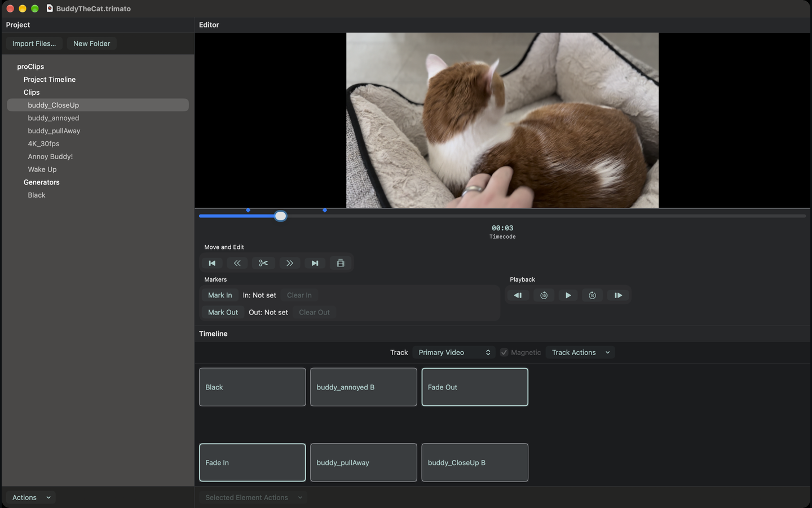Viewport: 812px width, 508px height.
Task: Select the Black timeline element
Action: pos(253,387)
